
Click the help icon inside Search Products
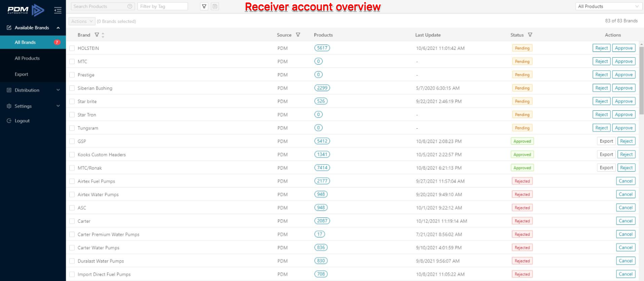(x=130, y=7)
